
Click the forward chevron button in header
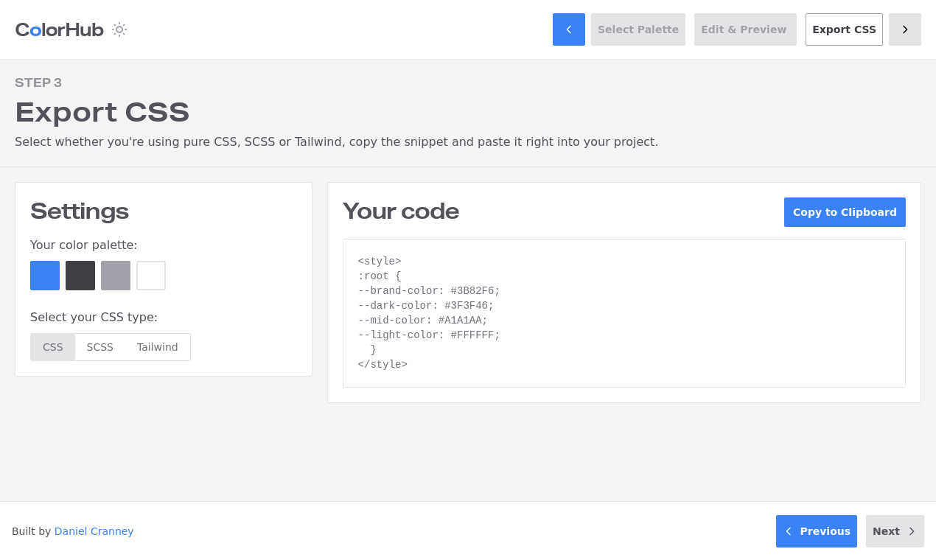905,29
